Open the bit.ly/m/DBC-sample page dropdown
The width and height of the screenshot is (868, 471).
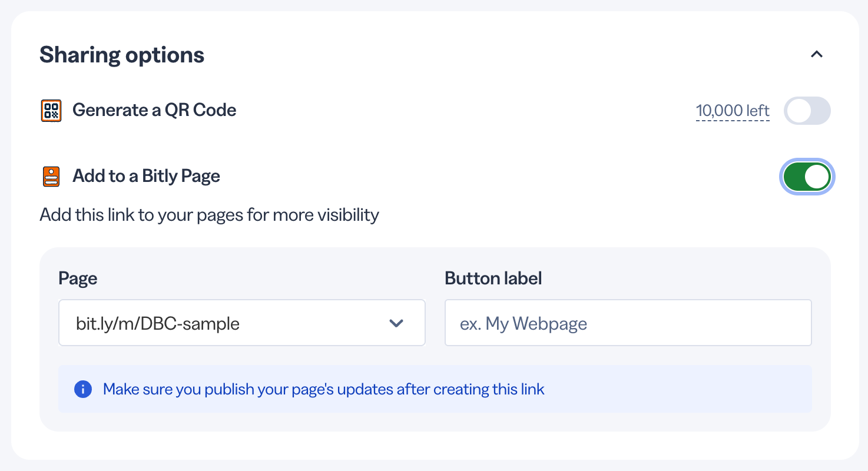pyautogui.click(x=242, y=323)
